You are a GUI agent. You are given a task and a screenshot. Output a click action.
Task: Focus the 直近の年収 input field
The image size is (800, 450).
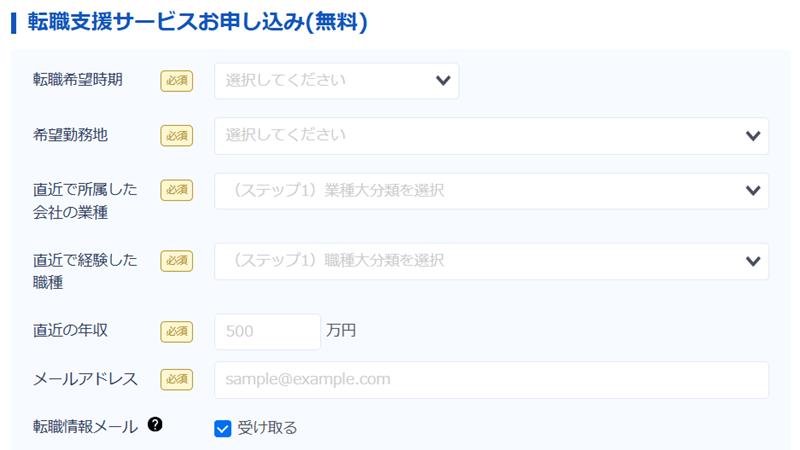(x=267, y=331)
